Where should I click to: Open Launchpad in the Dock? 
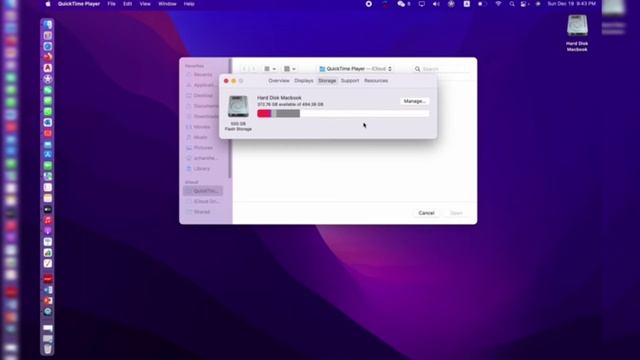tap(48, 36)
